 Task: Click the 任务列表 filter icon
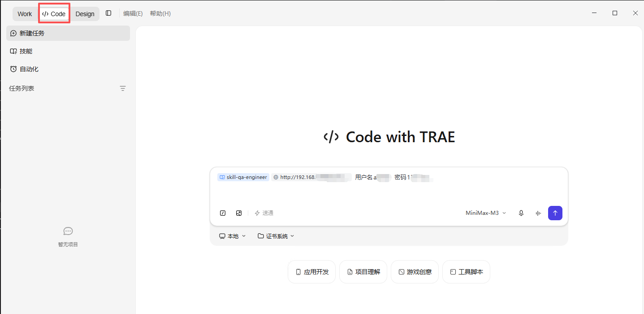[x=123, y=88]
